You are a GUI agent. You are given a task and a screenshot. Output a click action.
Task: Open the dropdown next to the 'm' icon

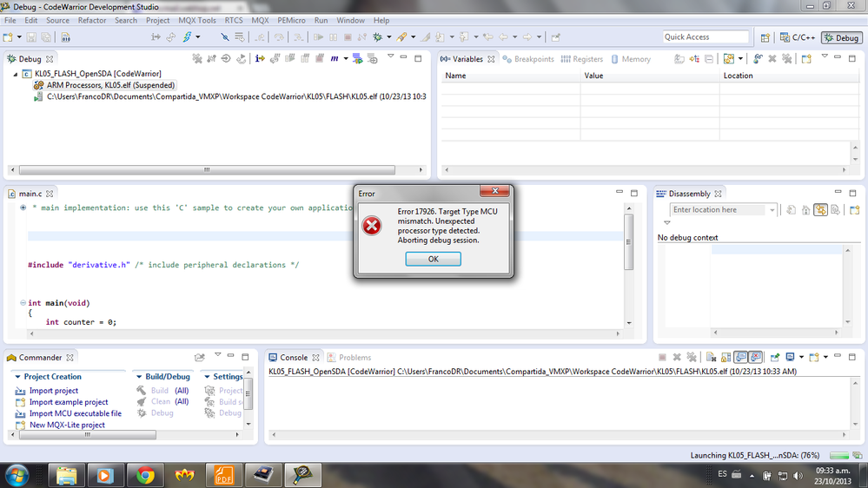346,59
